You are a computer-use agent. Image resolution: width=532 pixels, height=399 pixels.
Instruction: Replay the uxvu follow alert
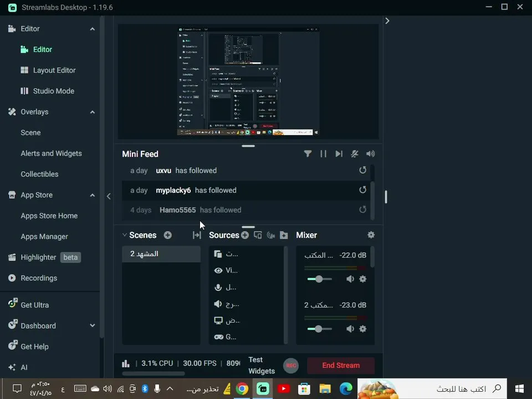(362, 170)
